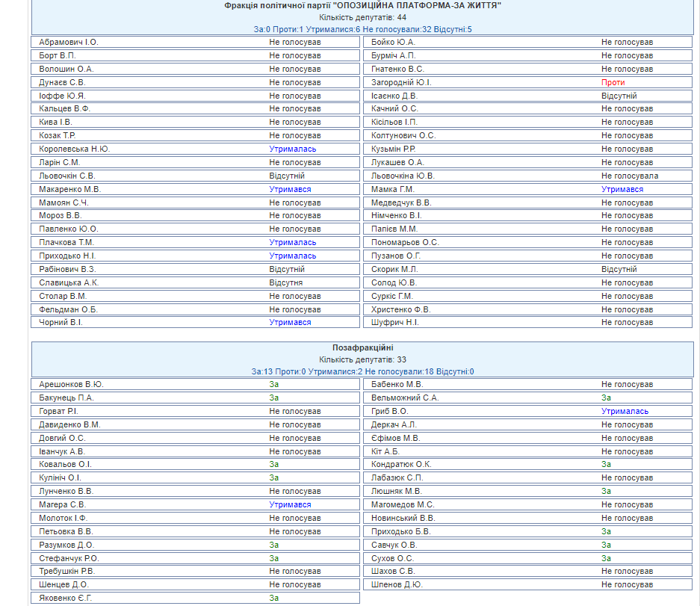Click the name Новинський В.В.
Viewport: 700px width, 606px height.
coord(403,518)
